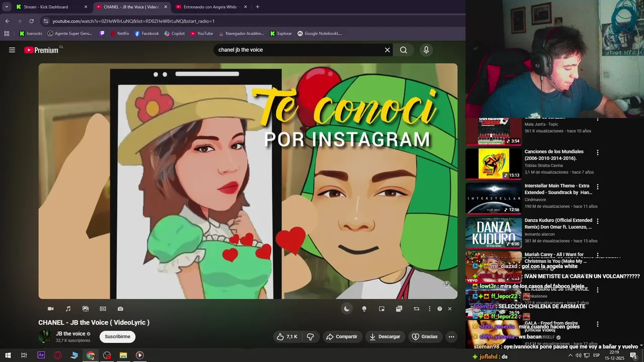This screenshot has width=644, height=362.
Task: Open the Facebook bookmark
Action: [x=146, y=34]
